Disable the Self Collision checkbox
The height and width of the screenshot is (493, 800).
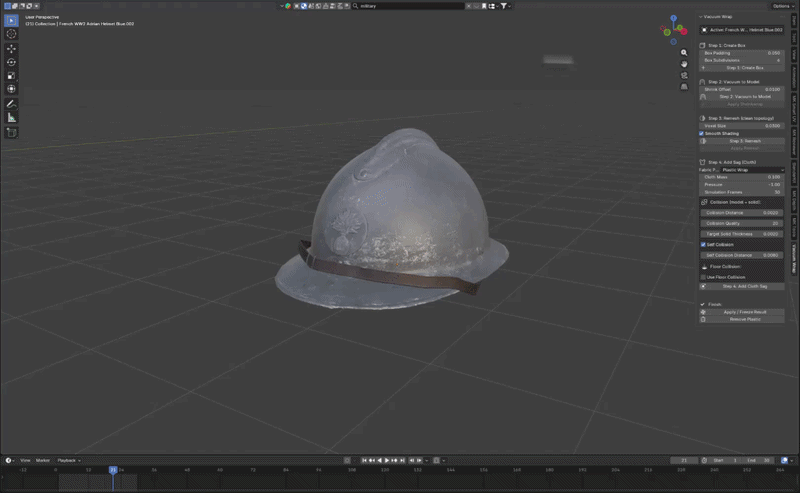point(703,244)
